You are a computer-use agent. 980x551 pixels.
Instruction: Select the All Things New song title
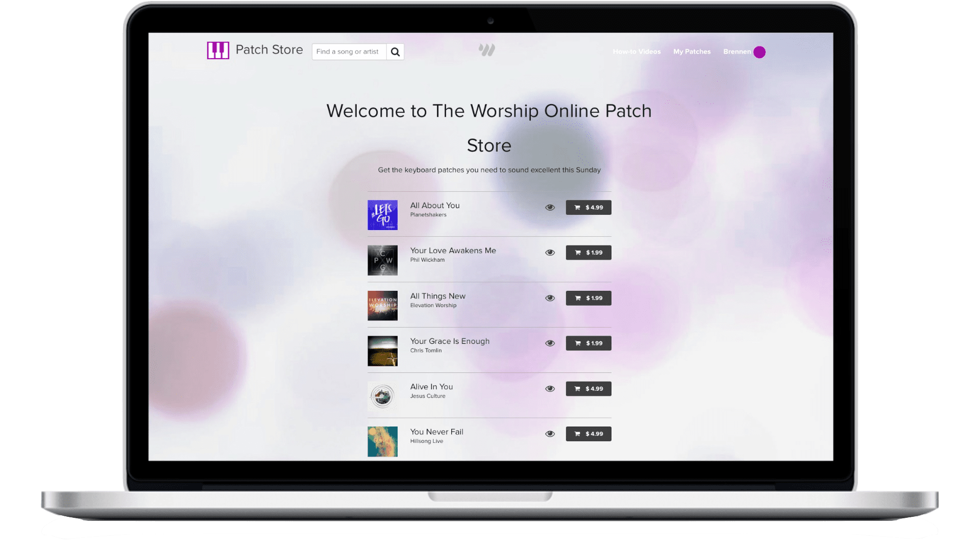tap(437, 296)
